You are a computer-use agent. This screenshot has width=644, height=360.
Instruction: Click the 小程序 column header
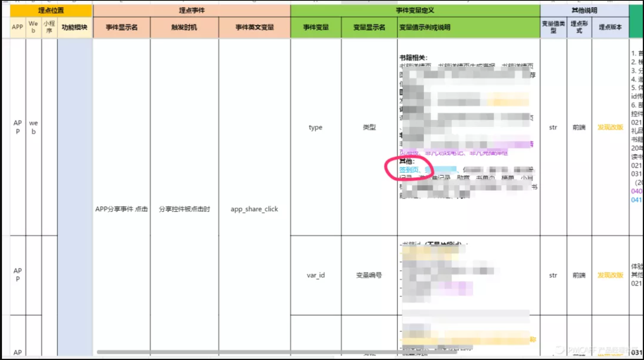(x=49, y=27)
